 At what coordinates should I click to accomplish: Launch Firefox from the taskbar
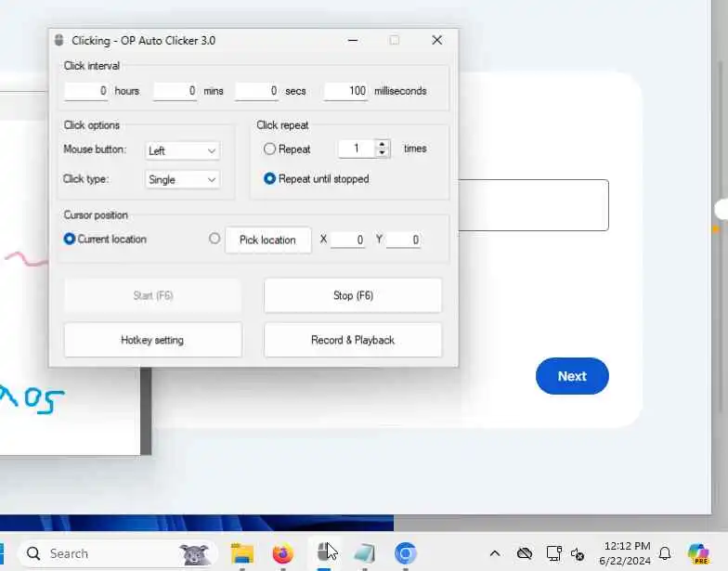click(282, 553)
